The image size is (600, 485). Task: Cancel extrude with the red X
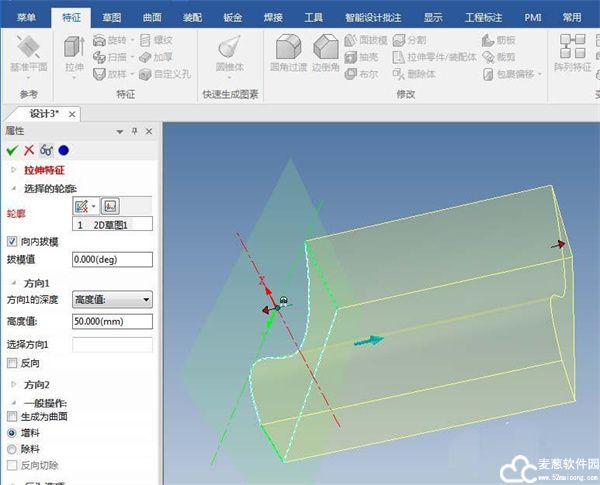(x=29, y=150)
